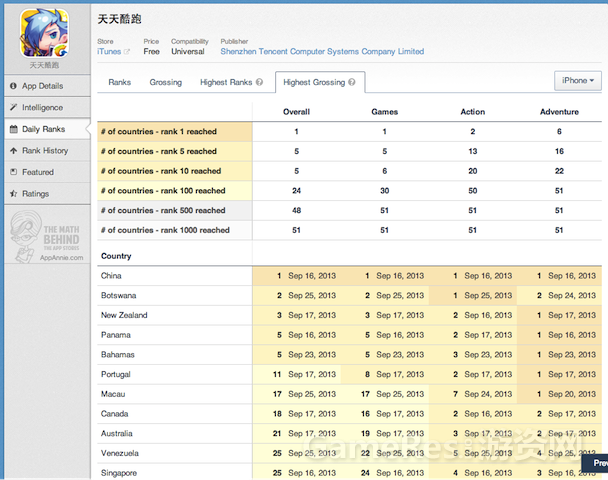
Task: Click the App Details info icon
Action: coord(13,86)
